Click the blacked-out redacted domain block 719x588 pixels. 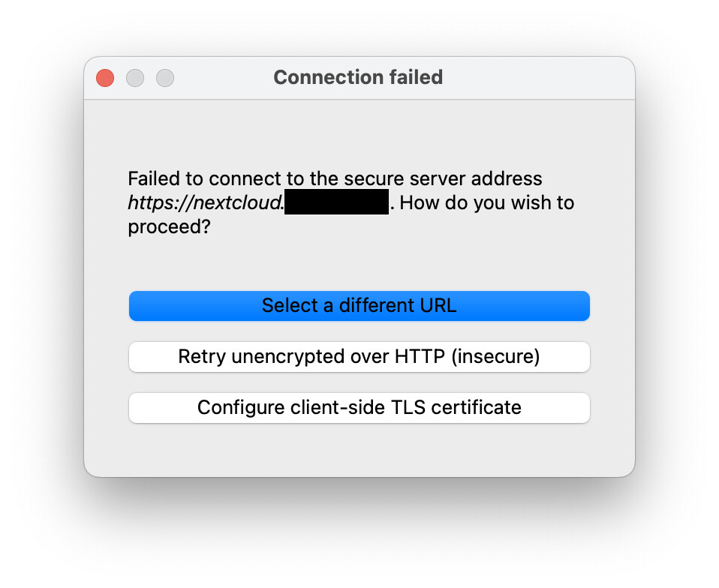coord(336,202)
